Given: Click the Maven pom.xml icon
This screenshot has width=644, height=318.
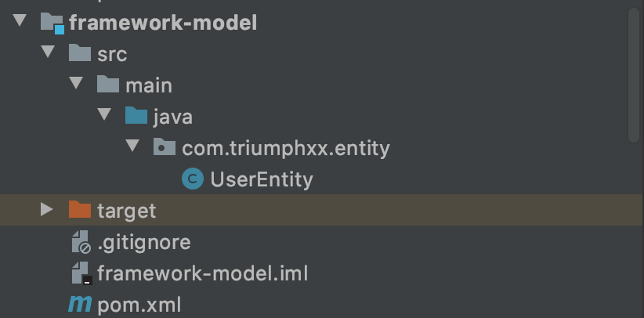Looking at the screenshot, I should click(x=80, y=305).
